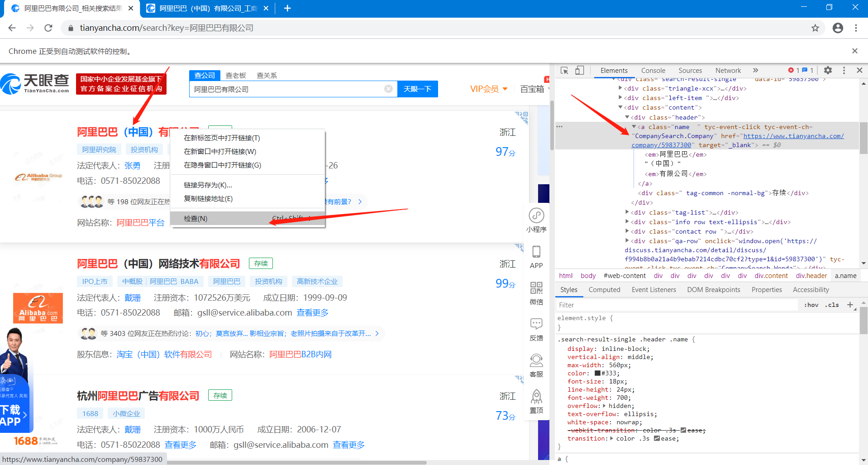
Task: Toggle the device toolbar icon in DevTools
Action: (x=579, y=70)
